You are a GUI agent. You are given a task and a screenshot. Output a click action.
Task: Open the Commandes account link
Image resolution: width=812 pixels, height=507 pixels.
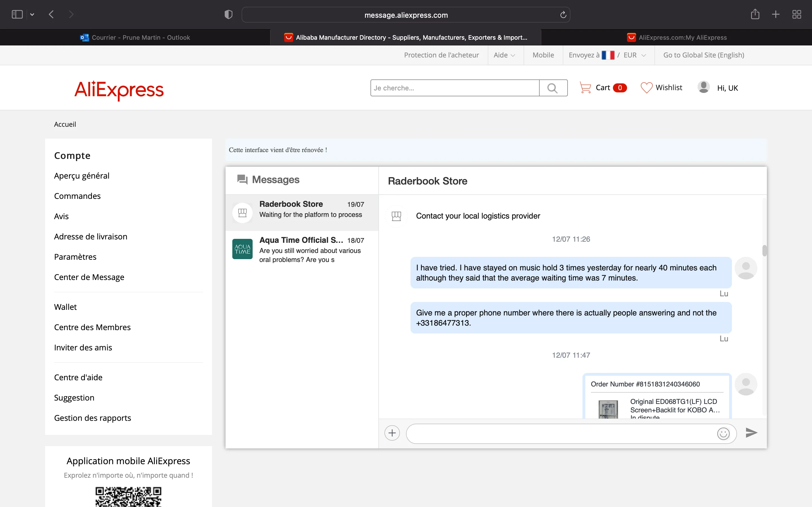(x=77, y=196)
